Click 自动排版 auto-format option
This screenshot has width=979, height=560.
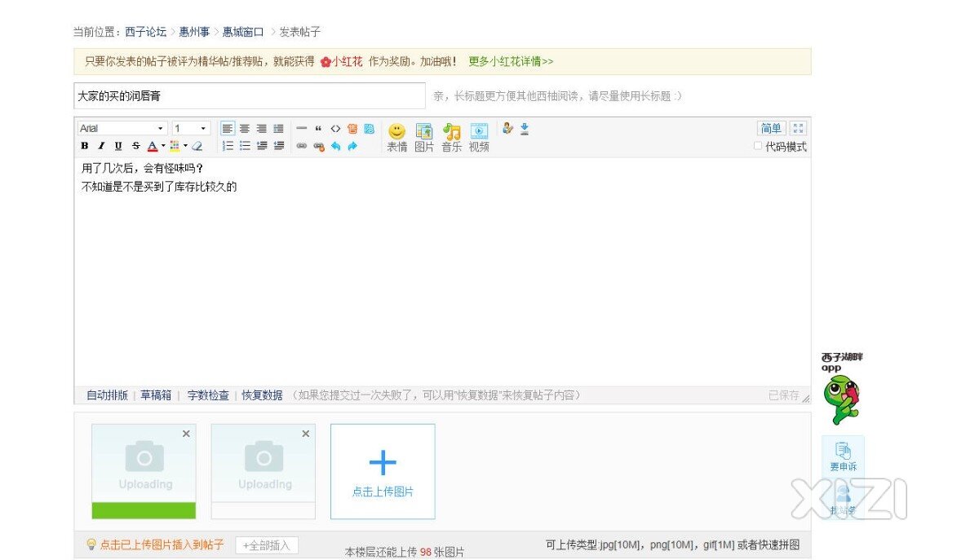[107, 395]
